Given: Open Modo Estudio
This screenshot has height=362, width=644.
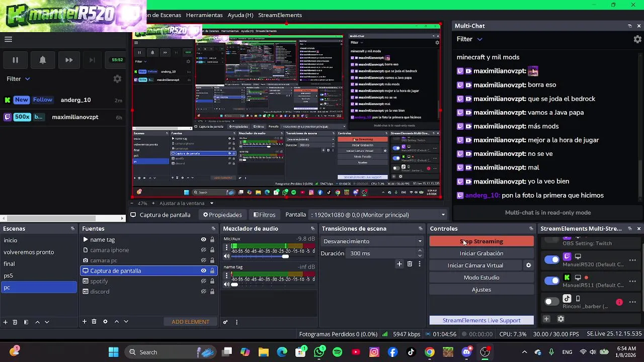Looking at the screenshot, I should (x=481, y=278).
